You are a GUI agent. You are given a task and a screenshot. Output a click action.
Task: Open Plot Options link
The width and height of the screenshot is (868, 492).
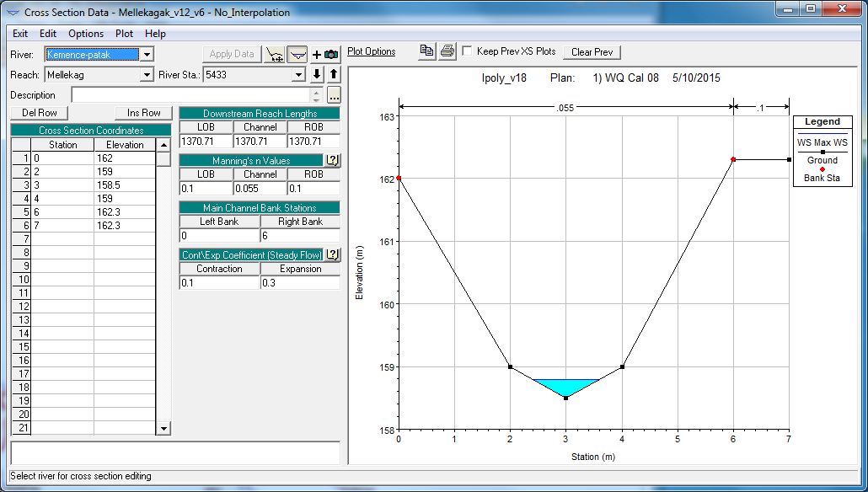(x=372, y=51)
